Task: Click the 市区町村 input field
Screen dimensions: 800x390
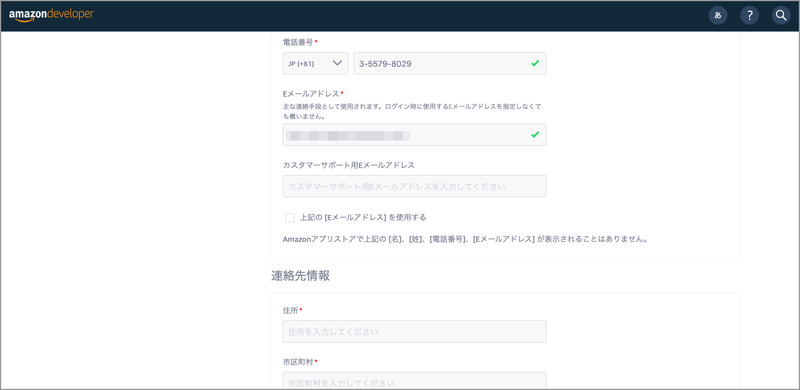Action: tap(414, 381)
